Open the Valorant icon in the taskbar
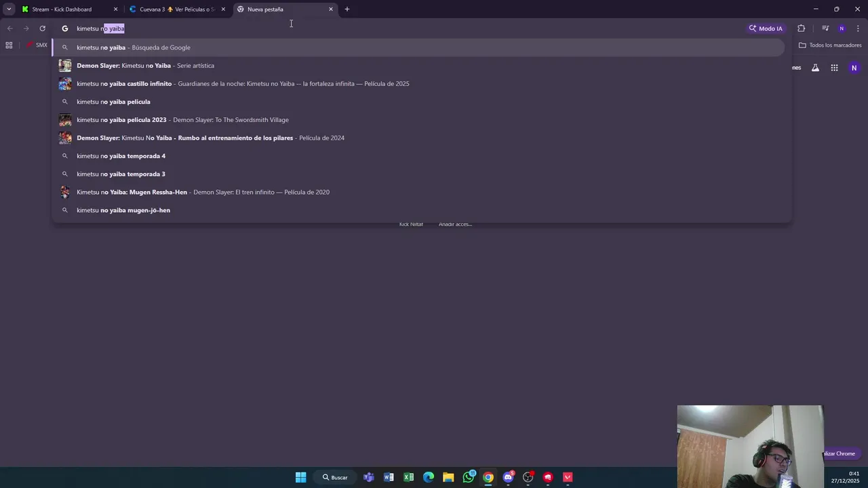The height and width of the screenshot is (488, 868). click(568, 477)
